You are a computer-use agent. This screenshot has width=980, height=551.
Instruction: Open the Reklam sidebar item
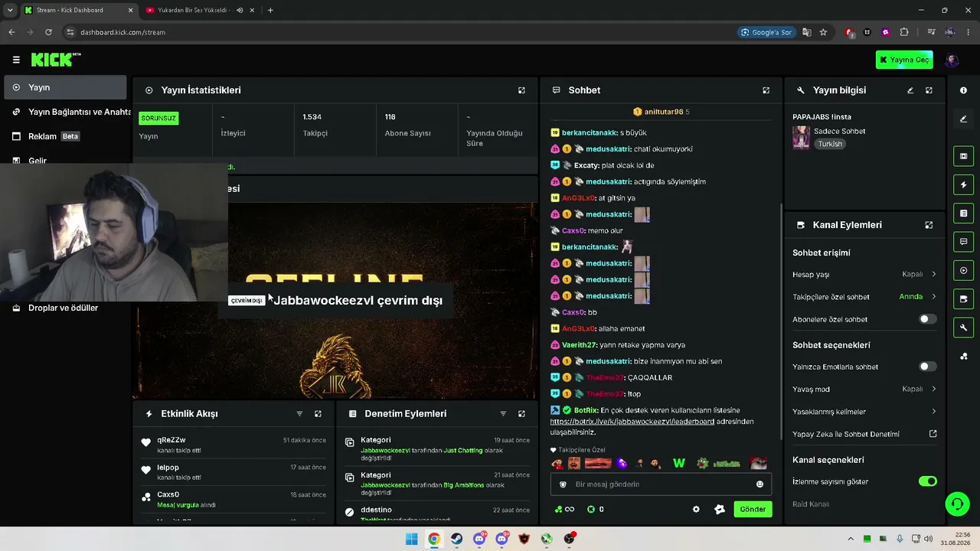coord(65,136)
